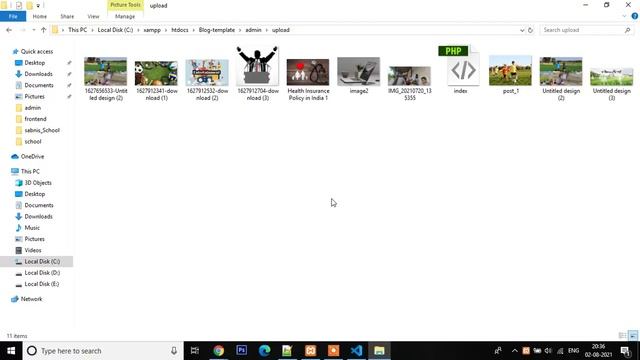Viewport: 640px width, 360px height.
Task: Open Music under This PC
Action: 32,228
